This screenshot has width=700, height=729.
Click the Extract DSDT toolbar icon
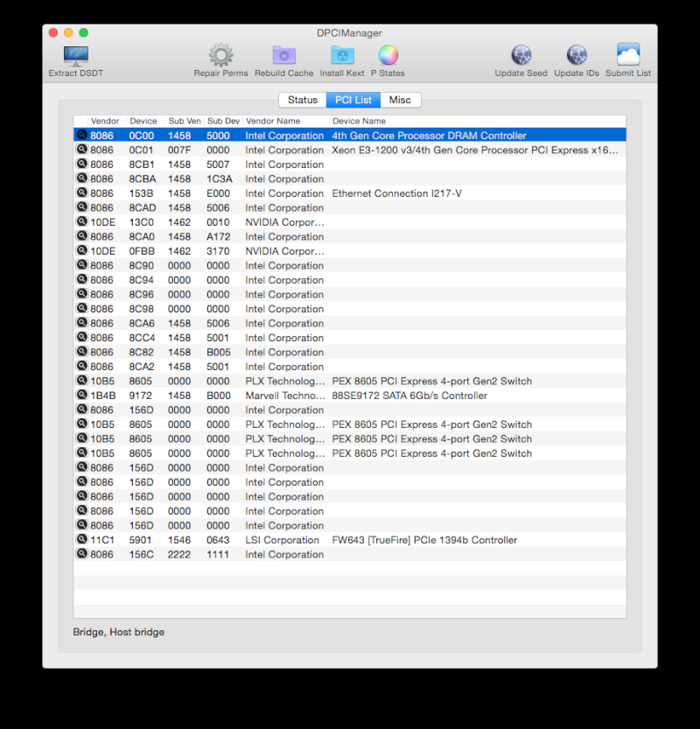[76, 56]
